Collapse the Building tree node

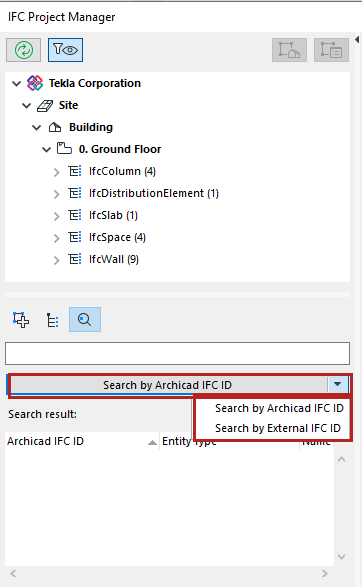[x=36, y=128]
